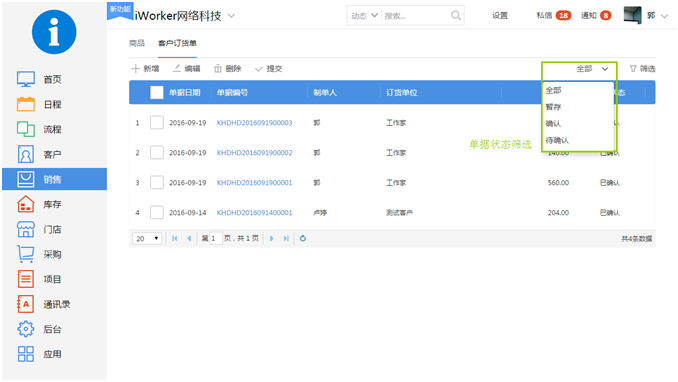Open the 全部 status filter dropdown

[x=592, y=68]
